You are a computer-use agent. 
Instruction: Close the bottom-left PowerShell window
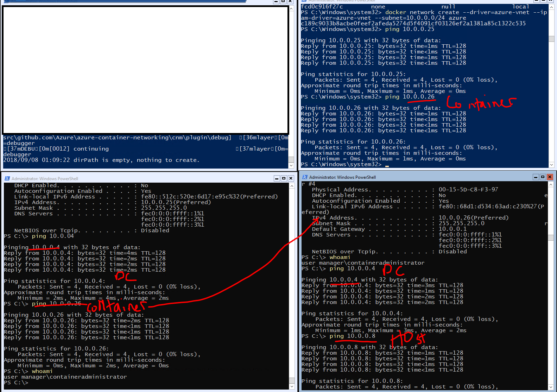pyautogui.click(x=291, y=178)
